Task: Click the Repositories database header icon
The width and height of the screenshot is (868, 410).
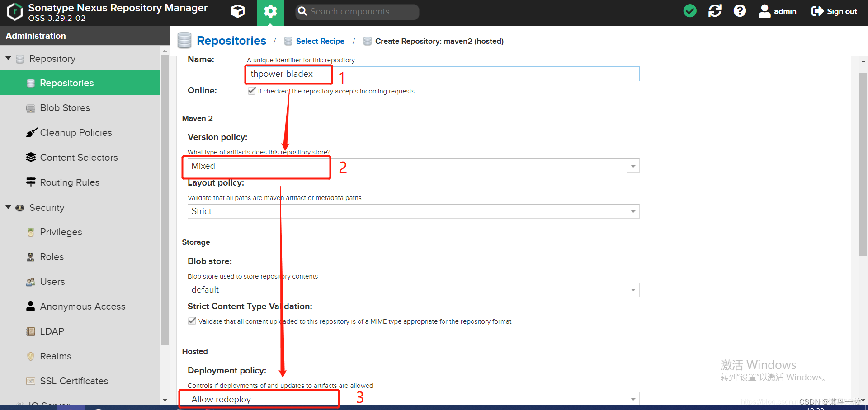Action: pyautogui.click(x=184, y=40)
